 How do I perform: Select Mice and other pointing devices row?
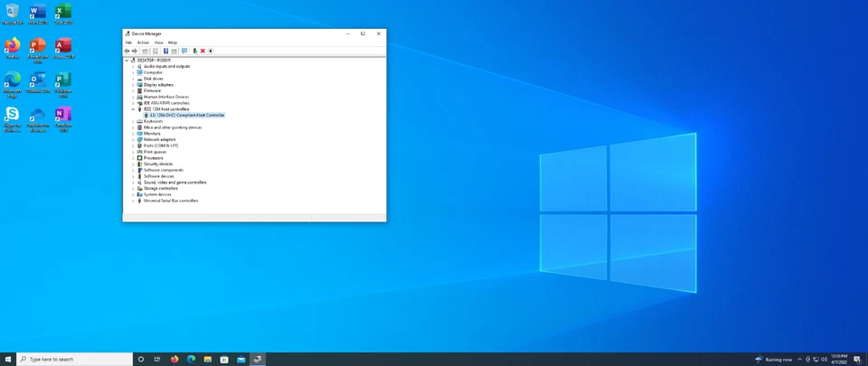(169, 127)
